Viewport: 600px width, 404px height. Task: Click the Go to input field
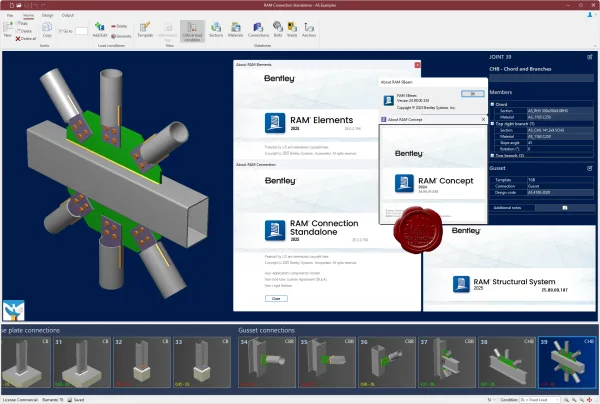pyautogui.click(x=82, y=31)
